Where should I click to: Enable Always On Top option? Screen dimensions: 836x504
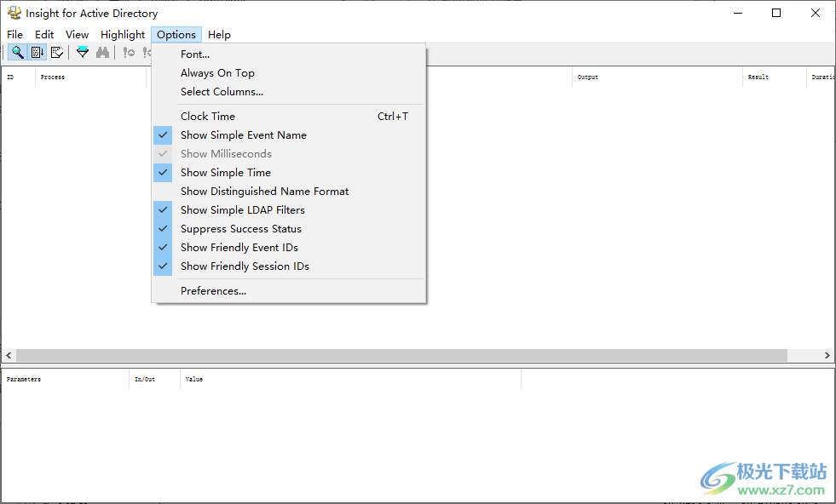point(289,73)
